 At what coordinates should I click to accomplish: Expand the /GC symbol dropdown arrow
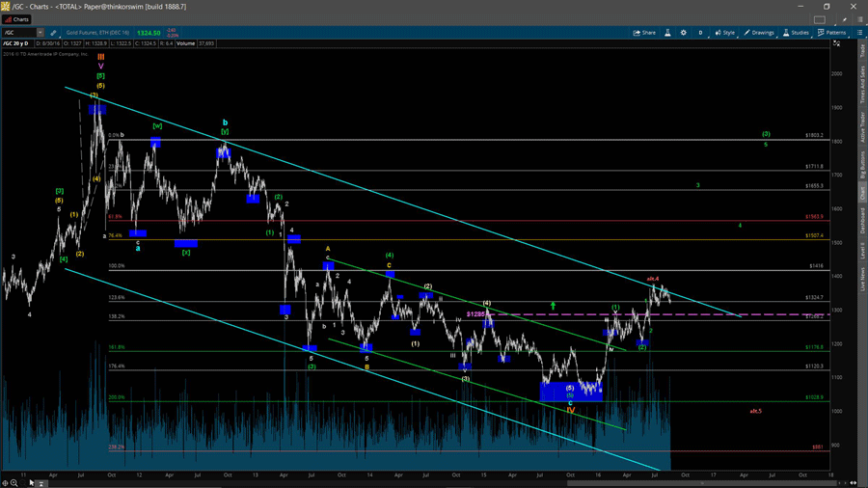click(x=41, y=33)
